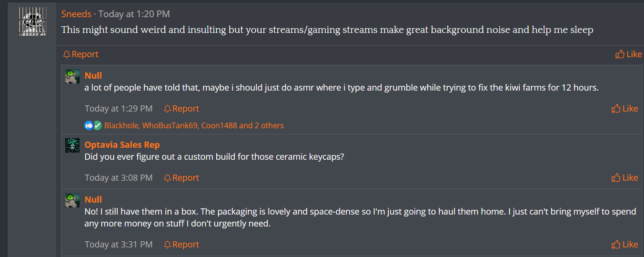Click Null's avatar on the asmr comment
Screen dimensions: 644x257
click(x=72, y=76)
